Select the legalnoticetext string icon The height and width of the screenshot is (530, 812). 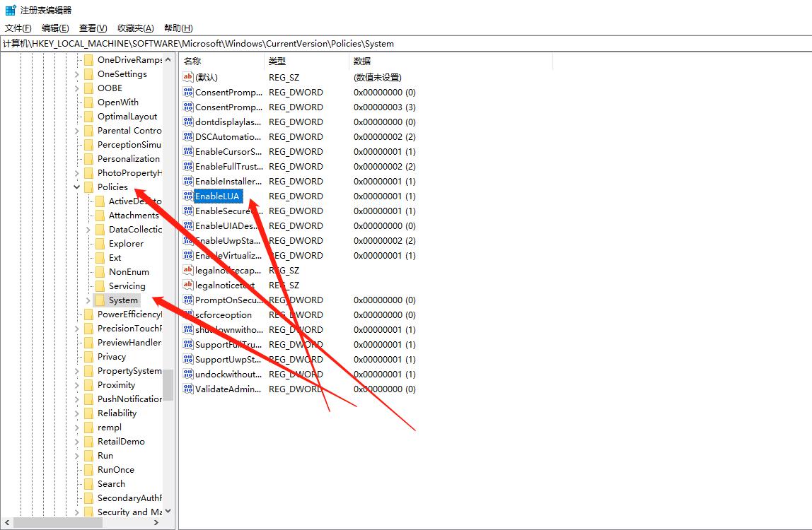tap(188, 285)
